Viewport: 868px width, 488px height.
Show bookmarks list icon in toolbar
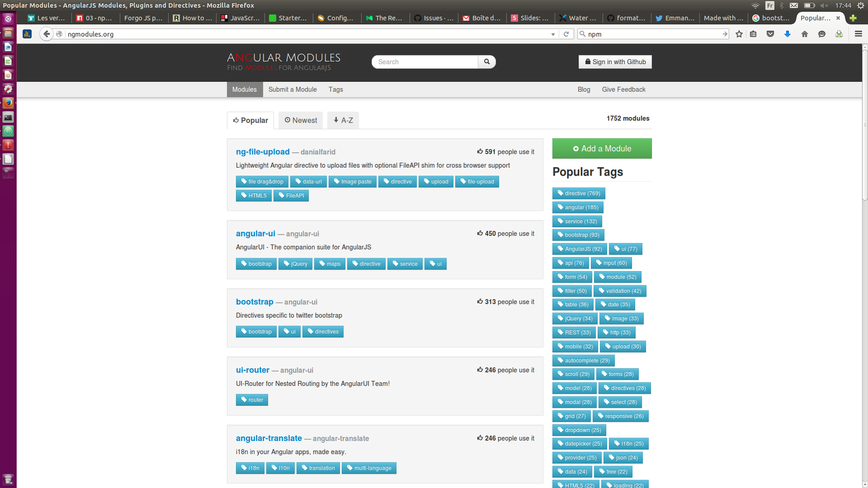753,34
